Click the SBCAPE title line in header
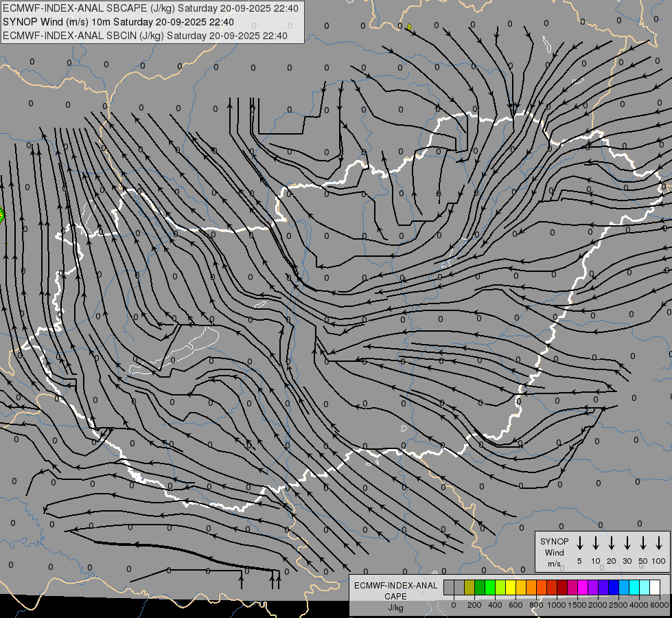Screen dimensions: 672x618 coord(150,8)
